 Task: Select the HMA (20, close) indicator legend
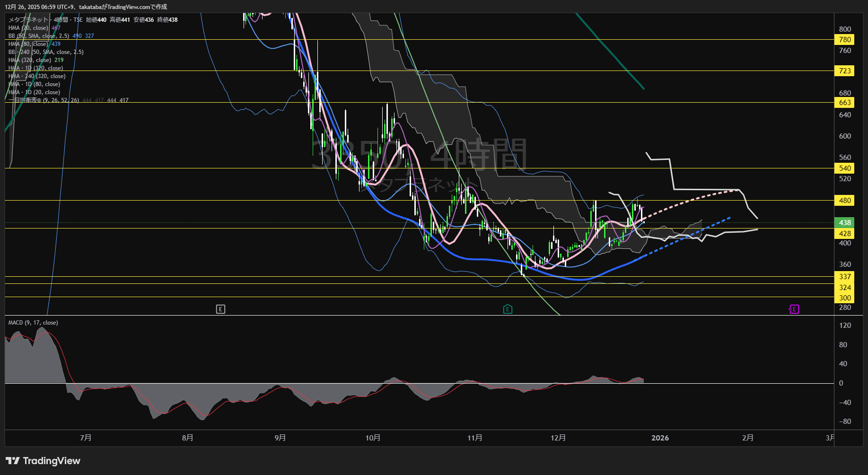click(28, 28)
